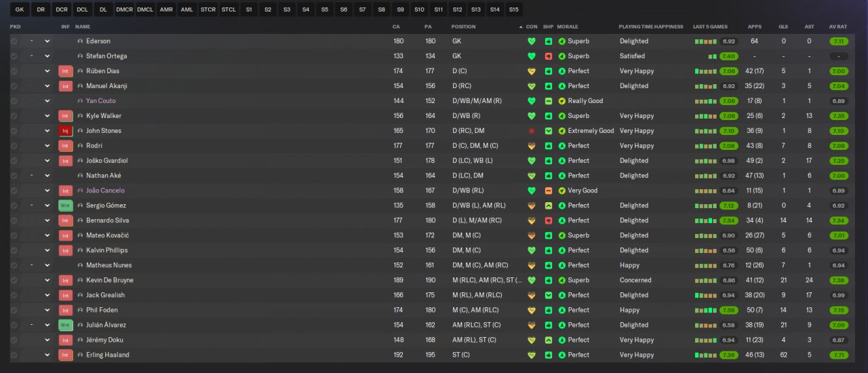Toggle the picked checkmark for Nathan Aké
868x373 pixels.
tap(14, 176)
